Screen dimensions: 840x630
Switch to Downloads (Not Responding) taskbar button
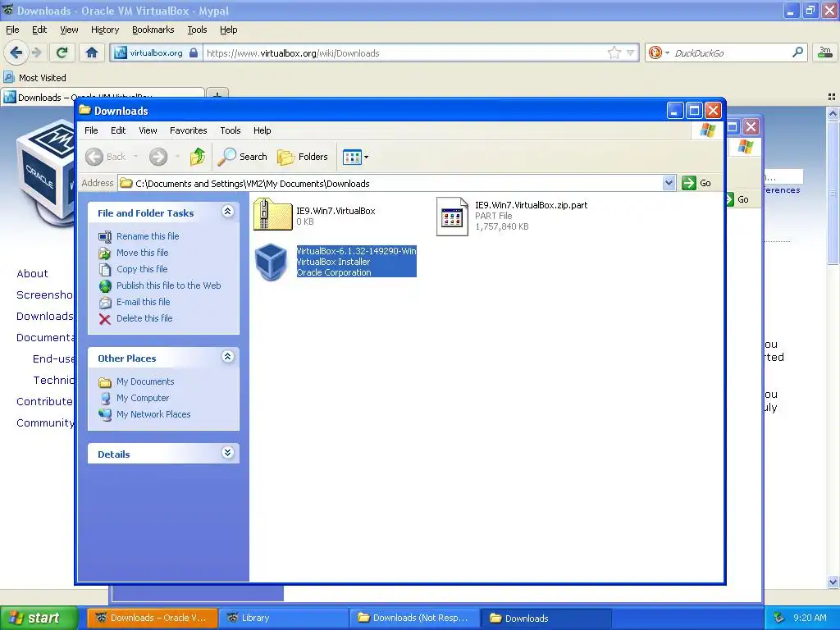414,618
